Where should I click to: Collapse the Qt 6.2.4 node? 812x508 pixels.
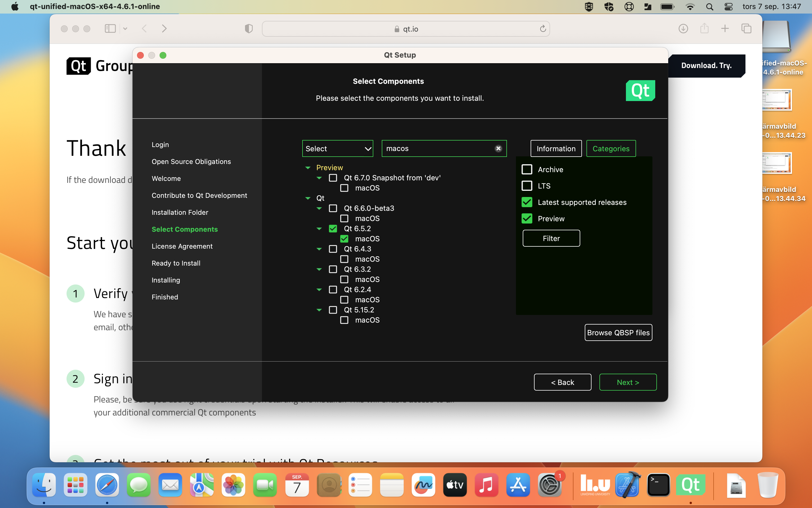pos(319,290)
